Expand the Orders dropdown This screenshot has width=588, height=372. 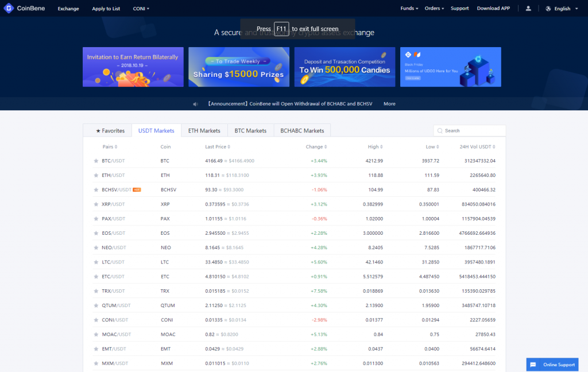[434, 8]
